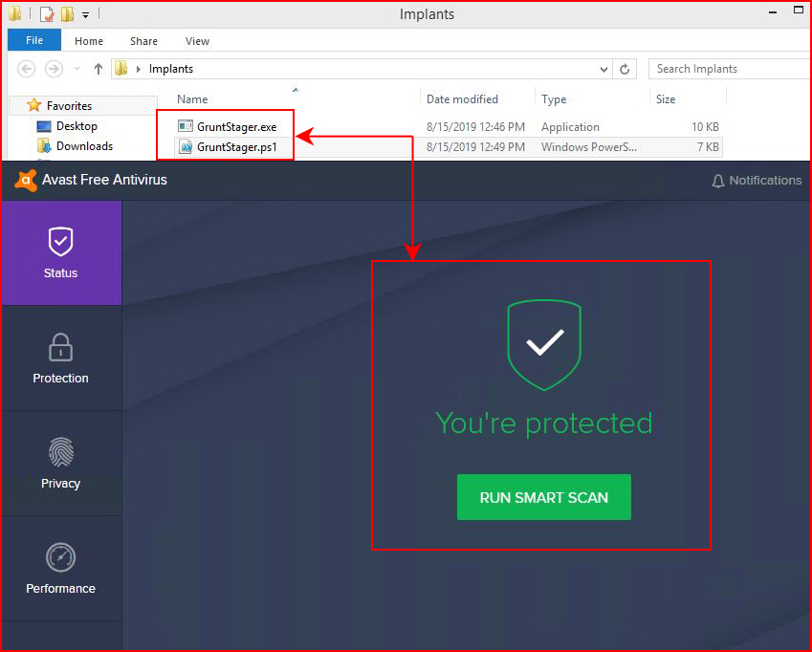The height and width of the screenshot is (652, 812).
Task: Click the 'You're protected' status text
Action: coord(544,424)
